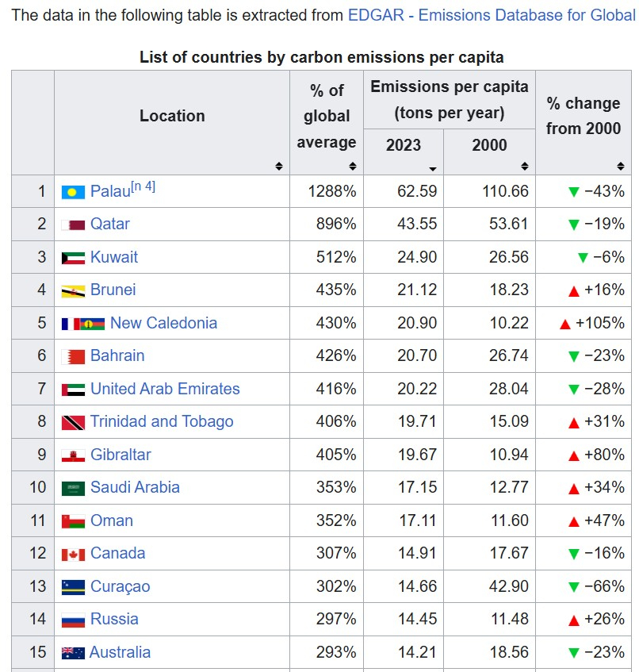Sort by 2023 emissions column
639x672 pixels.
pyautogui.click(x=432, y=168)
